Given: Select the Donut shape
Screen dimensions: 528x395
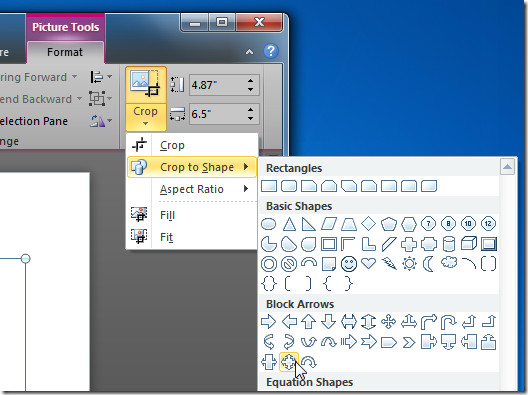Looking at the screenshot, I should (269, 264).
